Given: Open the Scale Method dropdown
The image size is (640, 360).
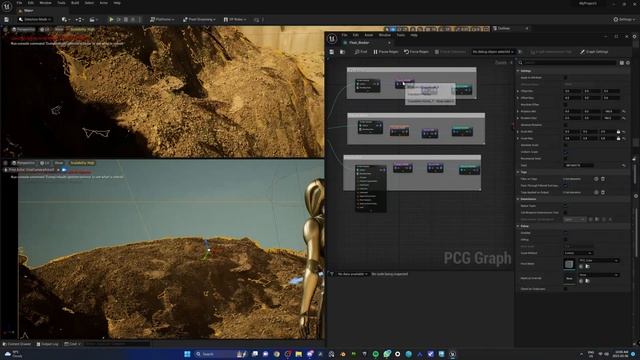Looking at the screenshot, I should [578, 253].
